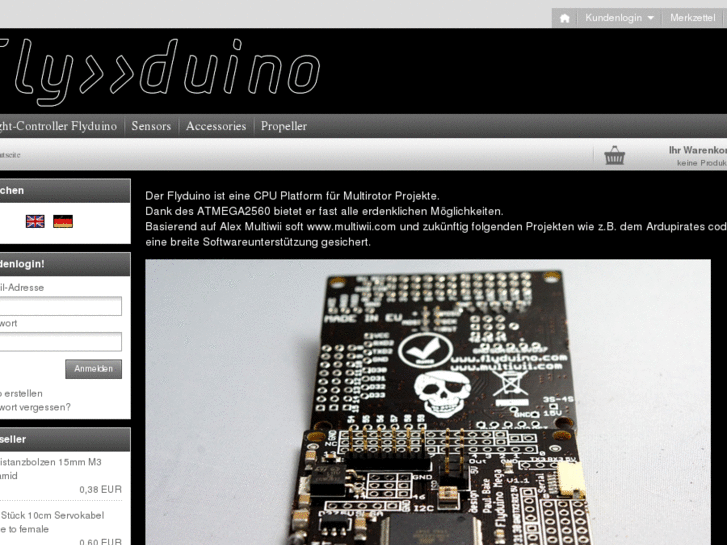Switch language to English flag
The image size is (727, 545).
(x=35, y=221)
